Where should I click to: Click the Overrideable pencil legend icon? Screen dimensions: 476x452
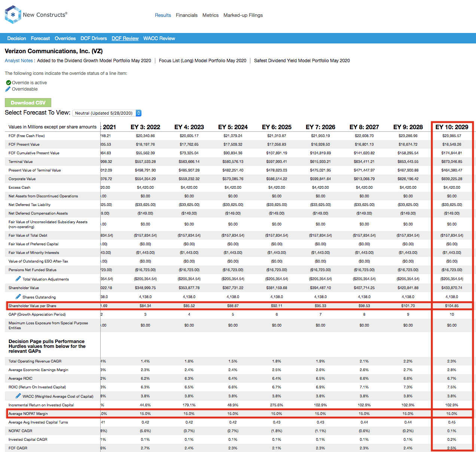coord(8,89)
